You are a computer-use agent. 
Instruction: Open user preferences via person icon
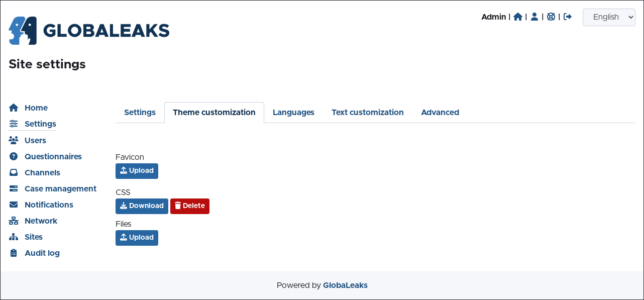[x=534, y=17]
